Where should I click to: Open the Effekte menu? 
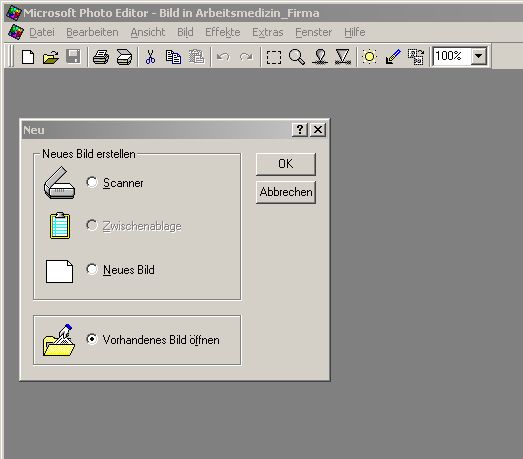click(x=222, y=32)
